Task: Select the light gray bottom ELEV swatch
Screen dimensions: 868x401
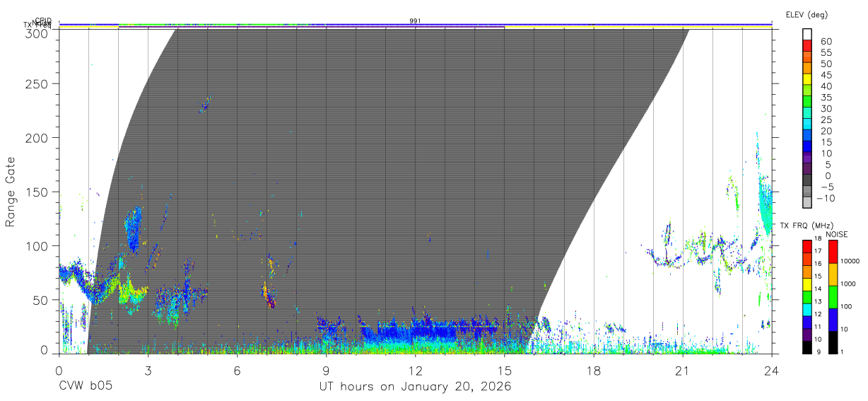Action: point(808,202)
